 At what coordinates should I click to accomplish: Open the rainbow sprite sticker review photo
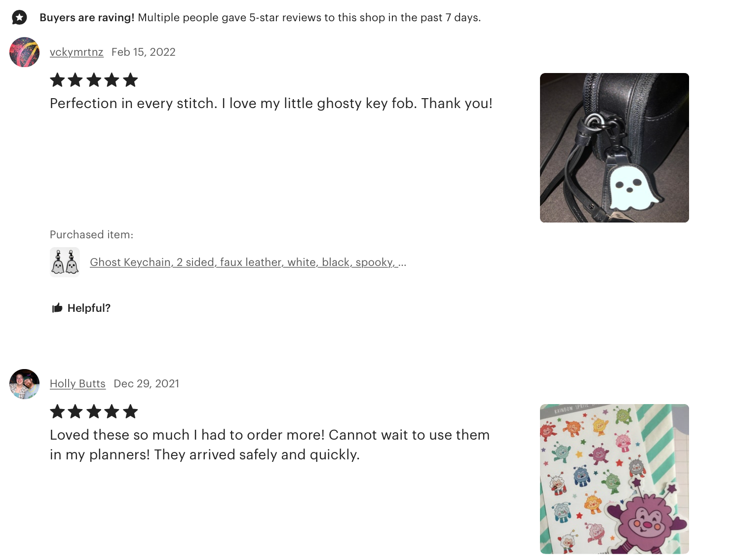click(614, 479)
